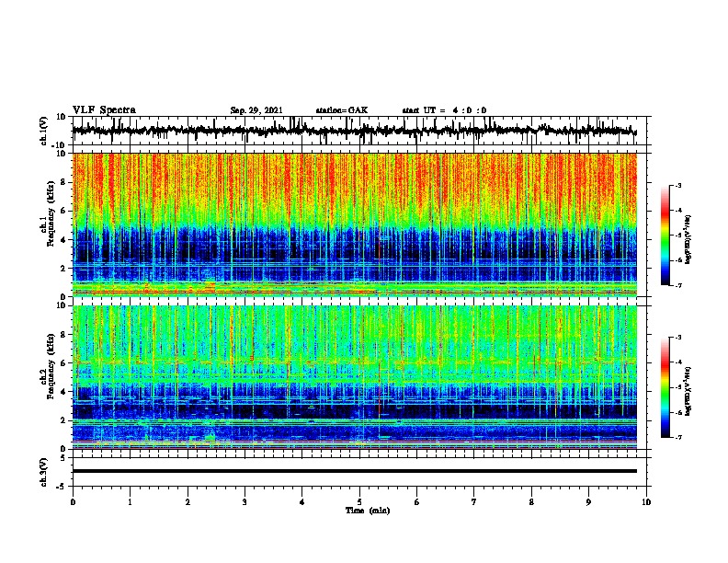Click the "-7" label on ch.2 colorbar
This screenshot has width=728, height=563.
677,437
